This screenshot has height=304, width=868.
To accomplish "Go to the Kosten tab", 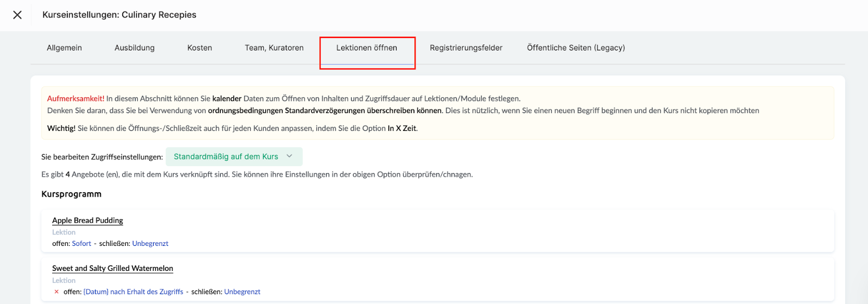I will (200, 48).
